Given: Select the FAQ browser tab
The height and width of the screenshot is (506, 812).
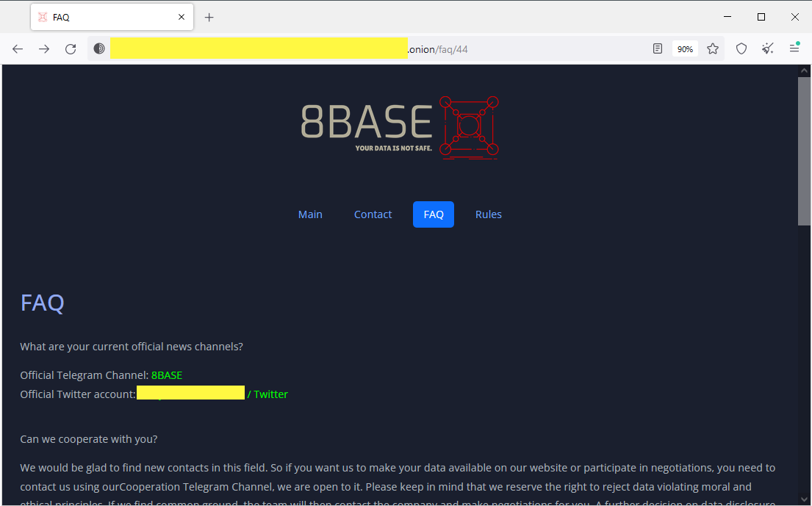Looking at the screenshot, I should (x=112, y=17).
